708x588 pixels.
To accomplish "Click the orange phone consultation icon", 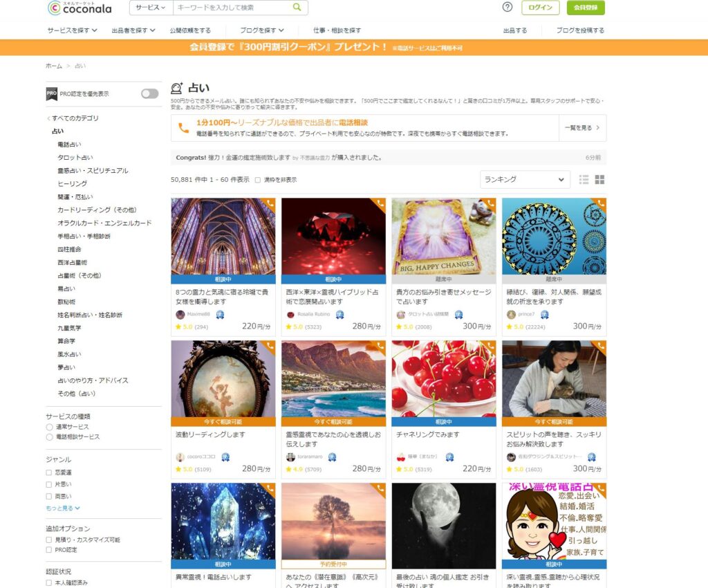I will tap(183, 128).
